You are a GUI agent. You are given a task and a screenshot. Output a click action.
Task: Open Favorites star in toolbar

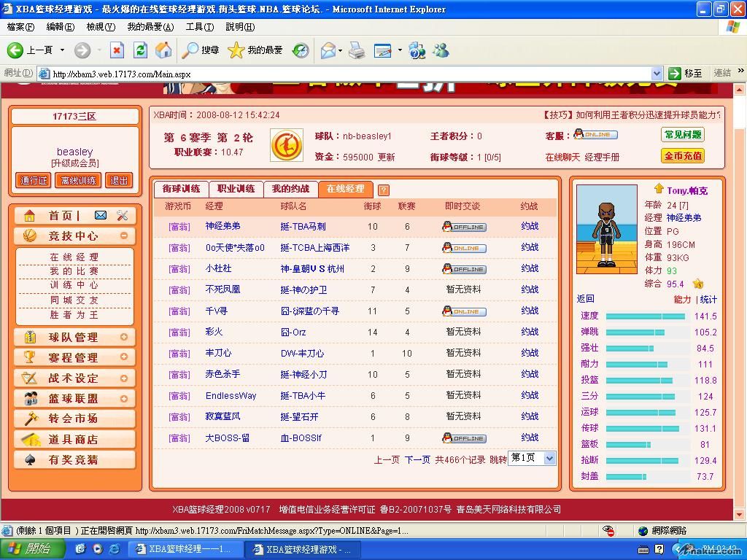tap(236, 50)
